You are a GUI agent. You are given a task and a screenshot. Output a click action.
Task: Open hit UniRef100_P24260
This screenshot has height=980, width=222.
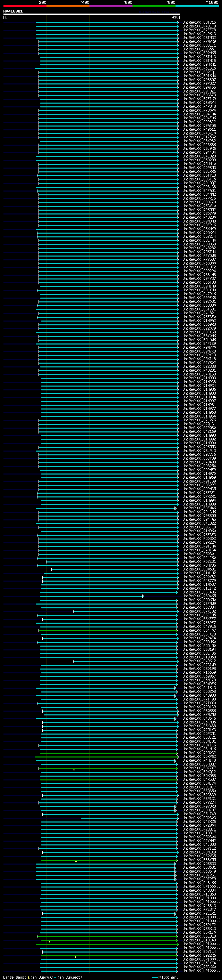(x=199, y=558)
